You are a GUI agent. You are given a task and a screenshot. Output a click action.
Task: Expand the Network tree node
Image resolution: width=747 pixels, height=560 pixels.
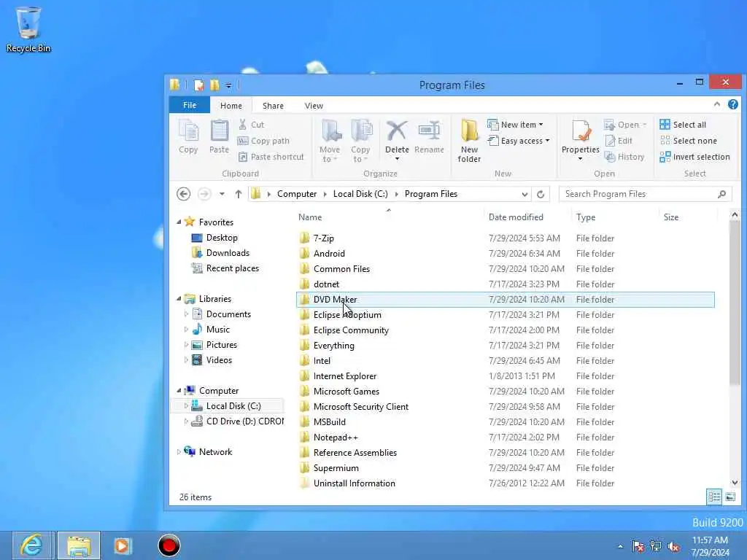click(x=179, y=452)
